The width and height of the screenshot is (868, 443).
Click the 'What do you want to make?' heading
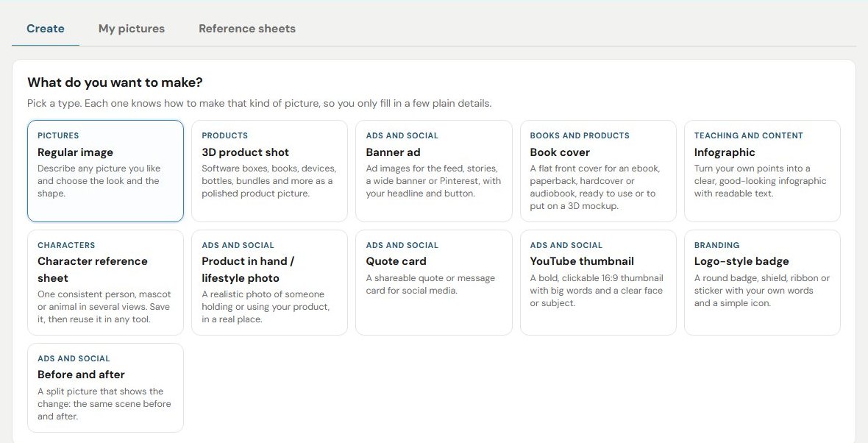pyautogui.click(x=115, y=82)
